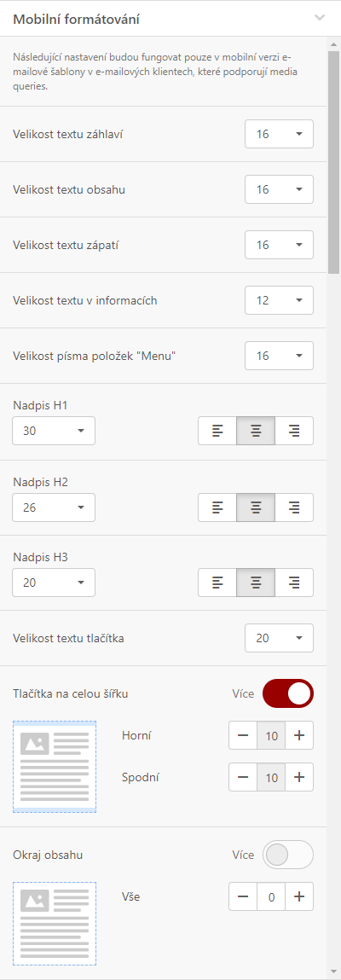This screenshot has width=341, height=980.
Task: Collapse the Mobilní formátování panel
Action: tap(320, 18)
